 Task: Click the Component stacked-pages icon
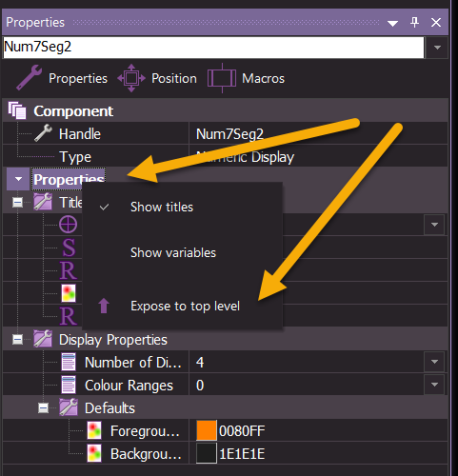click(17, 110)
